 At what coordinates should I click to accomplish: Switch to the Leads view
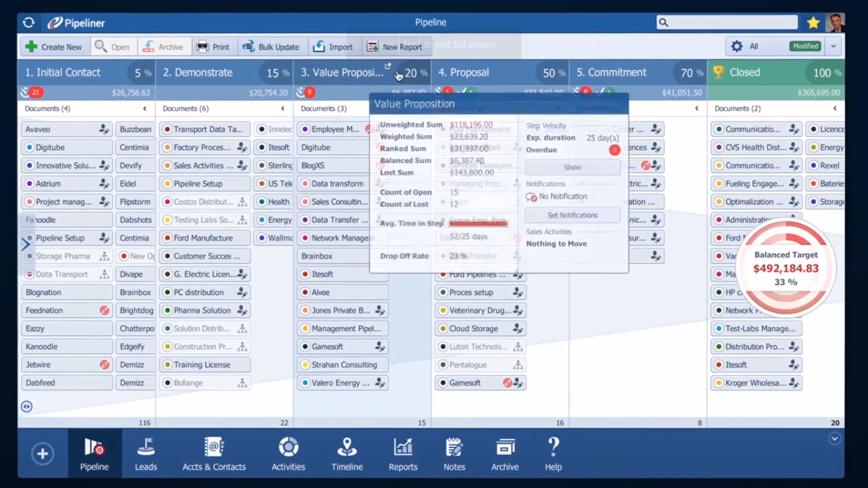tap(146, 454)
